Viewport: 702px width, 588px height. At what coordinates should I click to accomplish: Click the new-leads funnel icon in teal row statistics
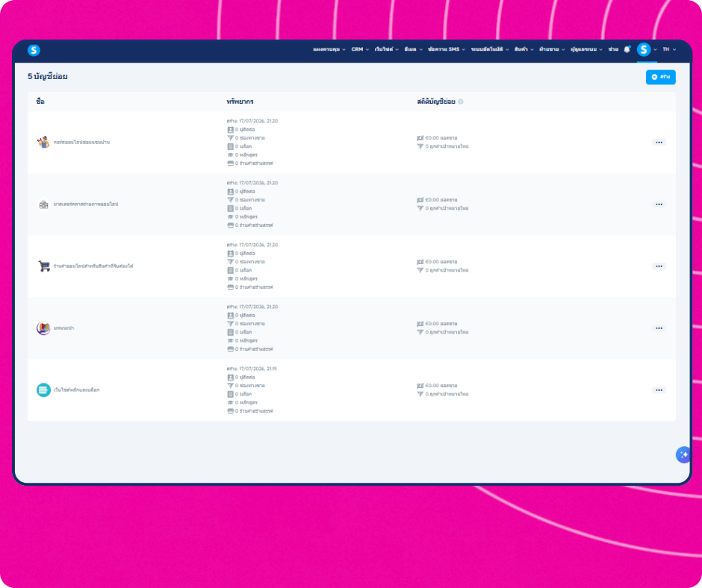420,394
